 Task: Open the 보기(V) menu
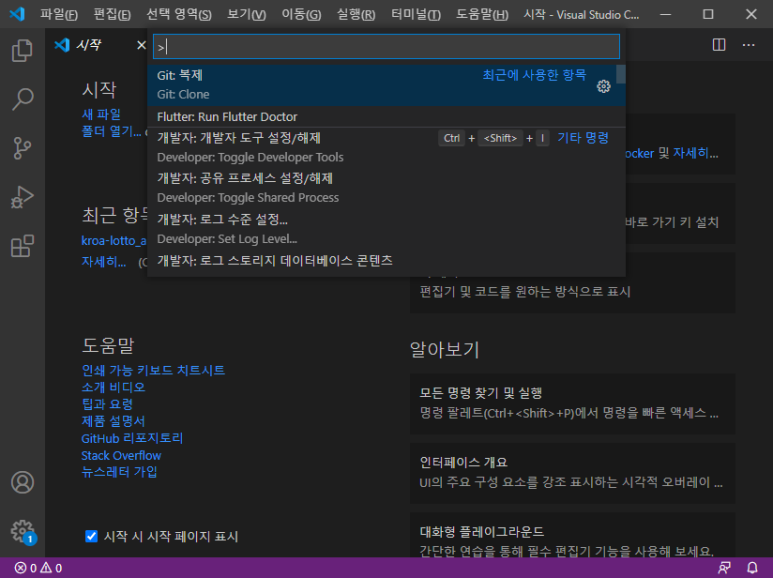246,14
